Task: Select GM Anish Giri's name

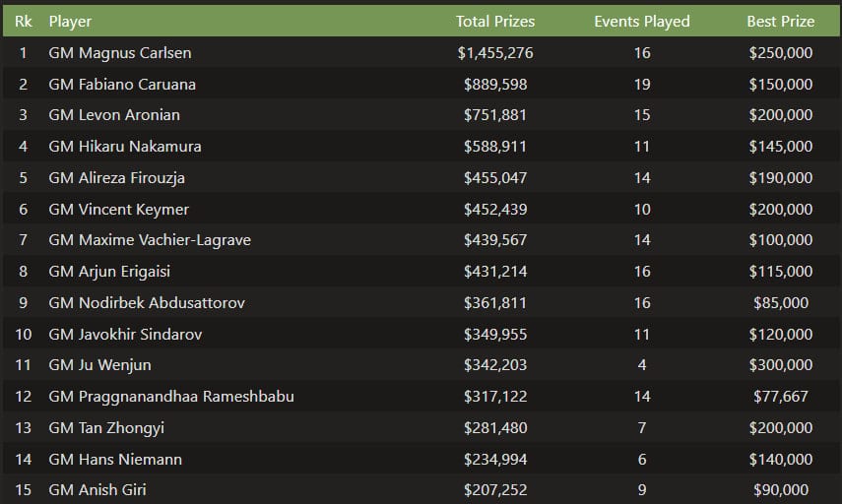Action: (97, 490)
